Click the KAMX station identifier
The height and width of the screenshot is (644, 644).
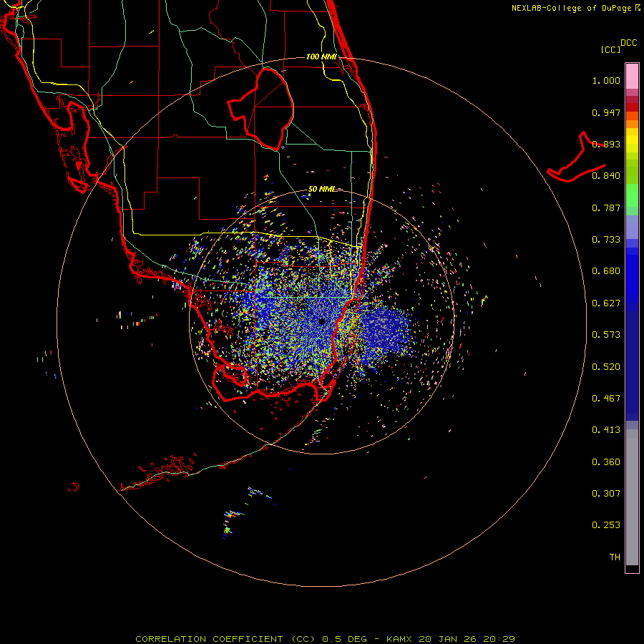click(400, 639)
